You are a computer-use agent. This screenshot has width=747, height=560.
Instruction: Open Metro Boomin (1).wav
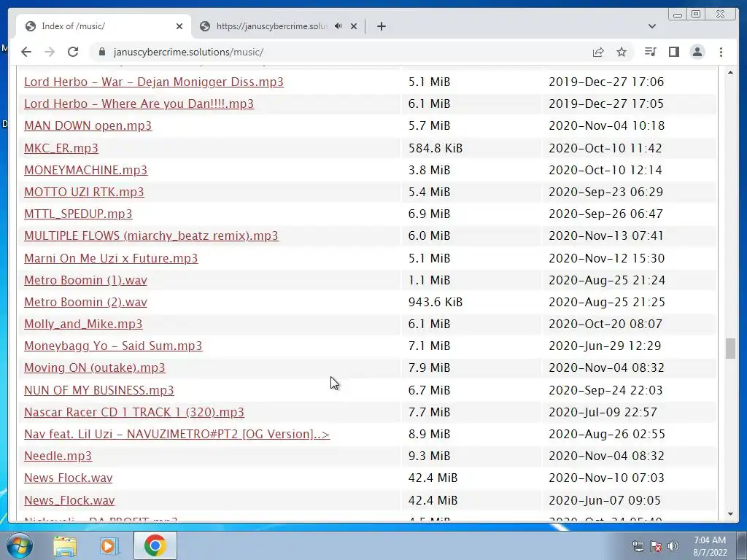tap(86, 280)
